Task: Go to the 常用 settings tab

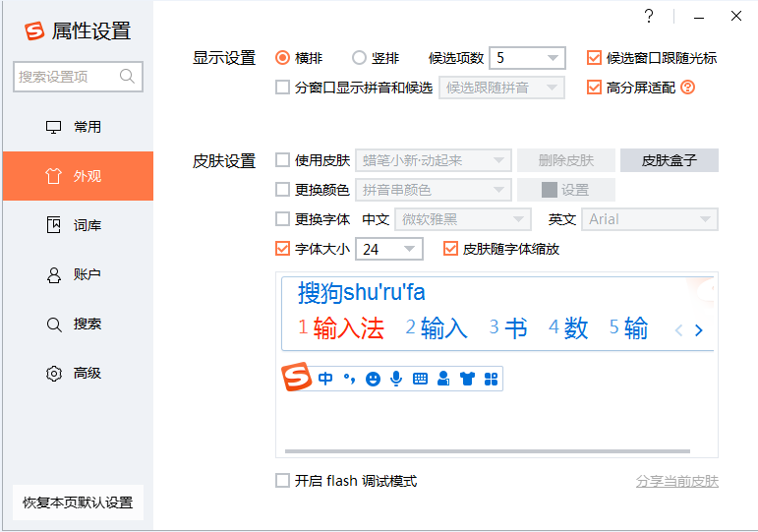Action: [x=78, y=127]
